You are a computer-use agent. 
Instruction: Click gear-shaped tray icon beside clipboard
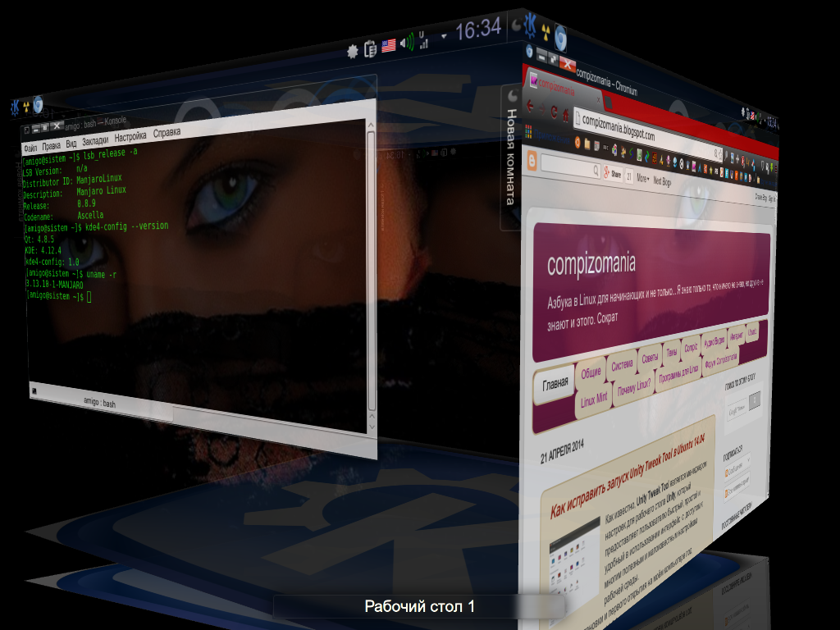point(353,52)
